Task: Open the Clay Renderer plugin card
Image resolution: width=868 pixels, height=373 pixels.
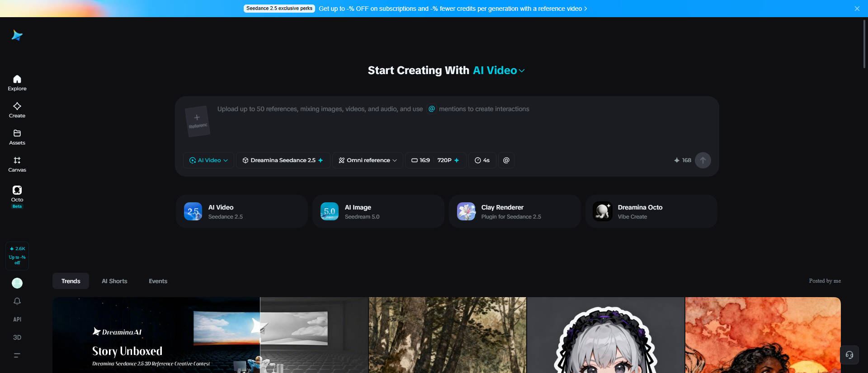Action: (x=515, y=211)
